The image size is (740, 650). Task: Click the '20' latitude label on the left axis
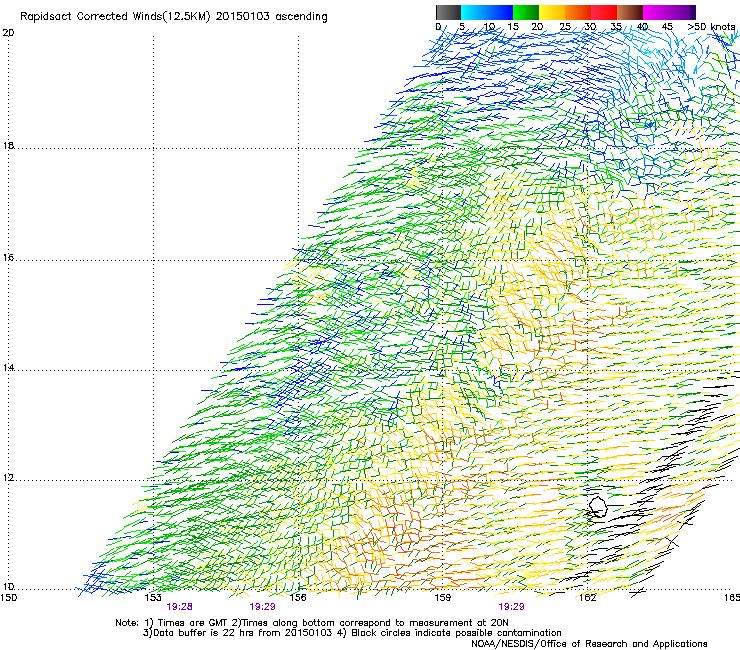8,33
